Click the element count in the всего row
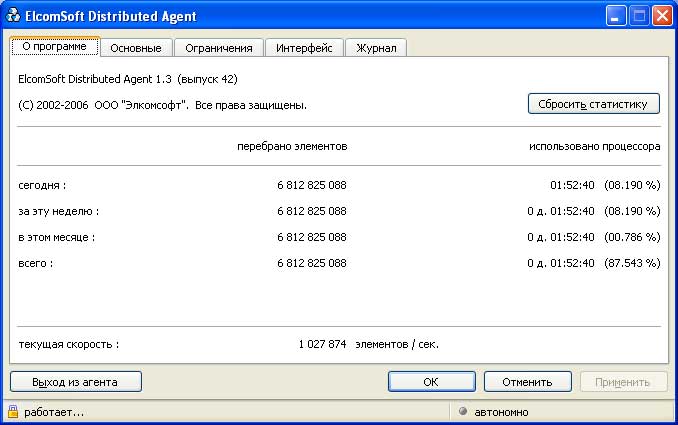Image resolution: width=678 pixels, height=425 pixels. tap(312, 263)
